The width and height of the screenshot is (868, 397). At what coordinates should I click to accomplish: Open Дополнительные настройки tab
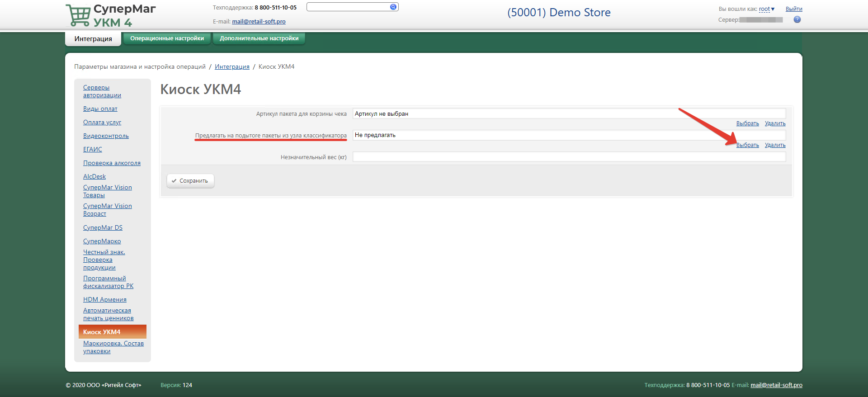point(259,38)
